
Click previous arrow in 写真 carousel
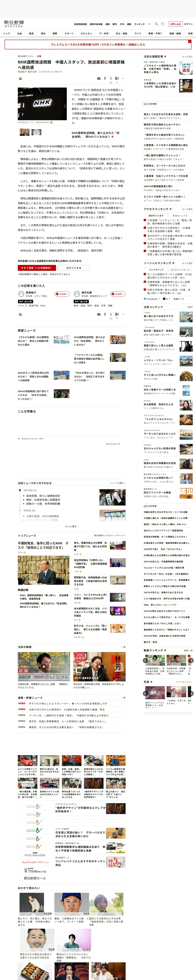click(145, 693)
